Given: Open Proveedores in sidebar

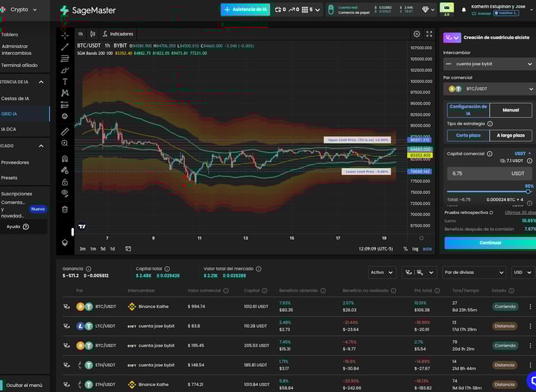Looking at the screenshot, I should [x=15, y=163].
